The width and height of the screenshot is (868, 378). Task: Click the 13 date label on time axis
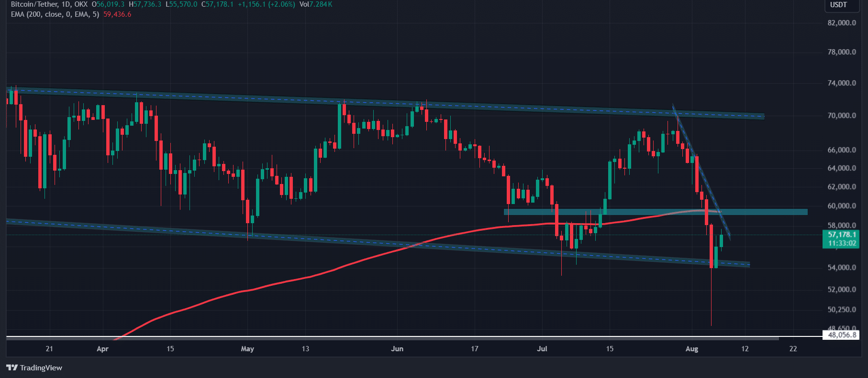(x=305, y=349)
